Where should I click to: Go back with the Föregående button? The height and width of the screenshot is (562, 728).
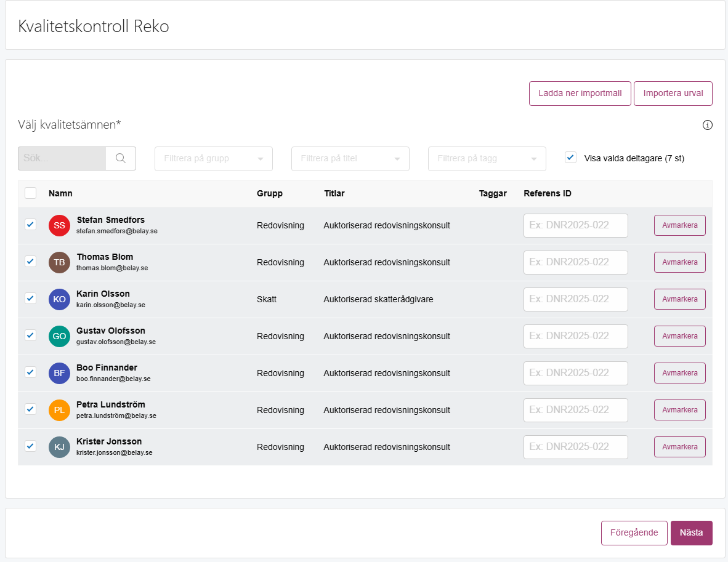tap(634, 533)
